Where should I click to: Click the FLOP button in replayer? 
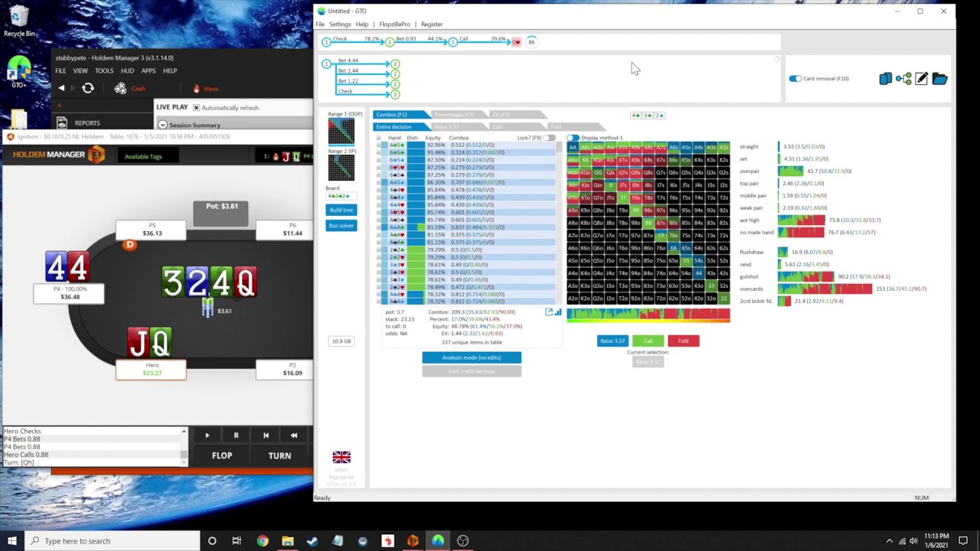tap(222, 455)
